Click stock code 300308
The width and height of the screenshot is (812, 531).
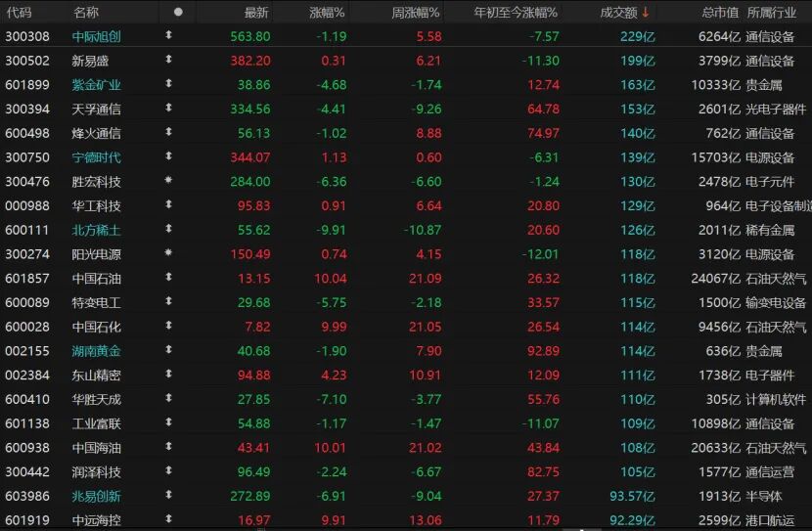coord(27,37)
